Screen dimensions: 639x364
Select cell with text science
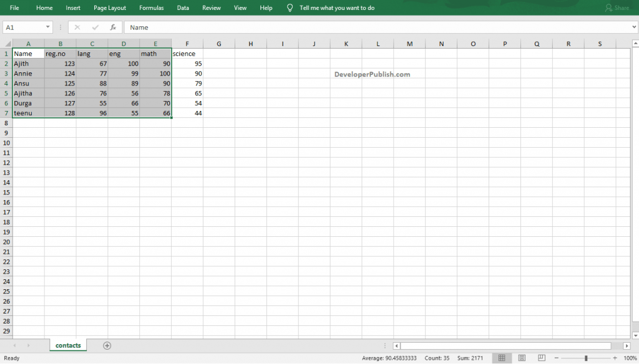[x=187, y=54]
